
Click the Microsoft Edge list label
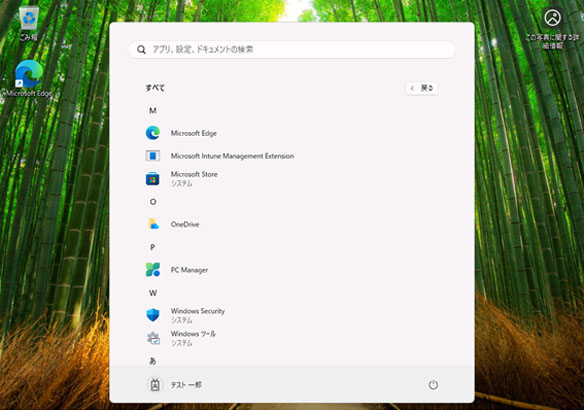[x=194, y=133]
